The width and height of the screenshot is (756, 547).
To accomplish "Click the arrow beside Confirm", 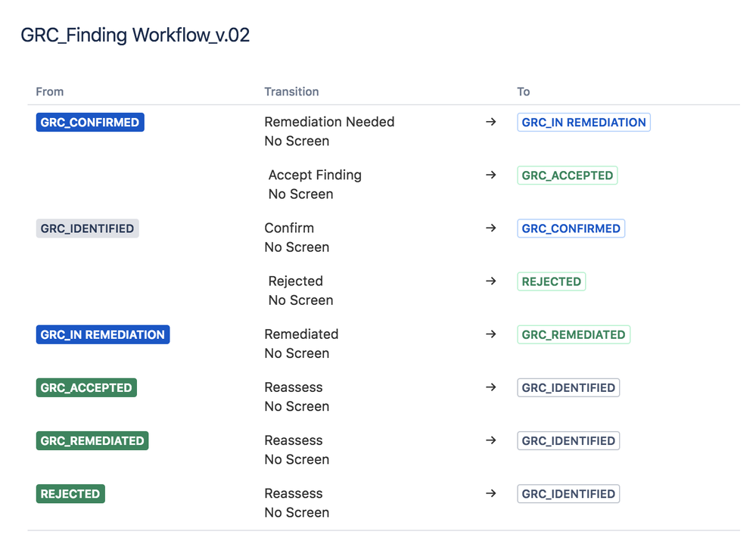I will (491, 228).
